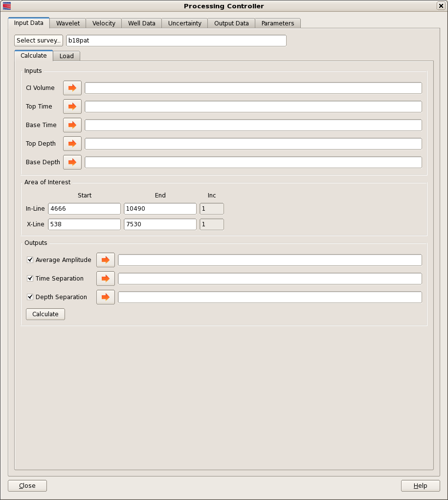This screenshot has height=500, width=448.
Task: Click the Average Amplitude output arrow
Action: tap(106, 260)
